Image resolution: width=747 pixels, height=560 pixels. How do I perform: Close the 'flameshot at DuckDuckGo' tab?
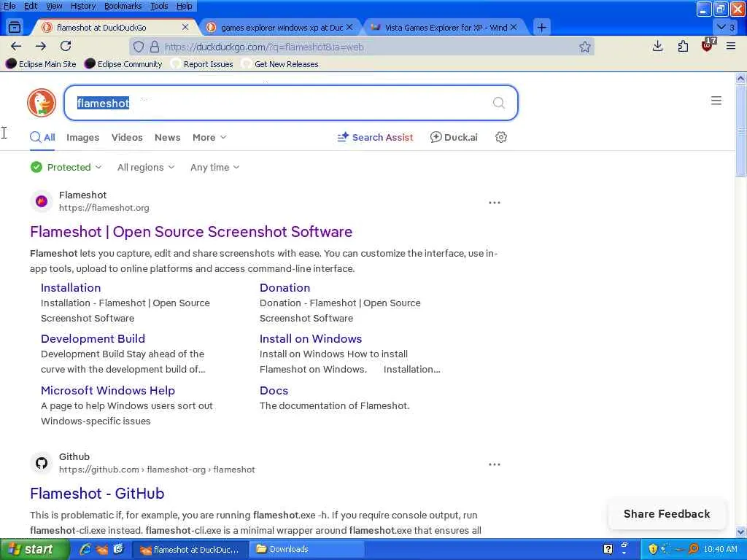[x=185, y=27]
